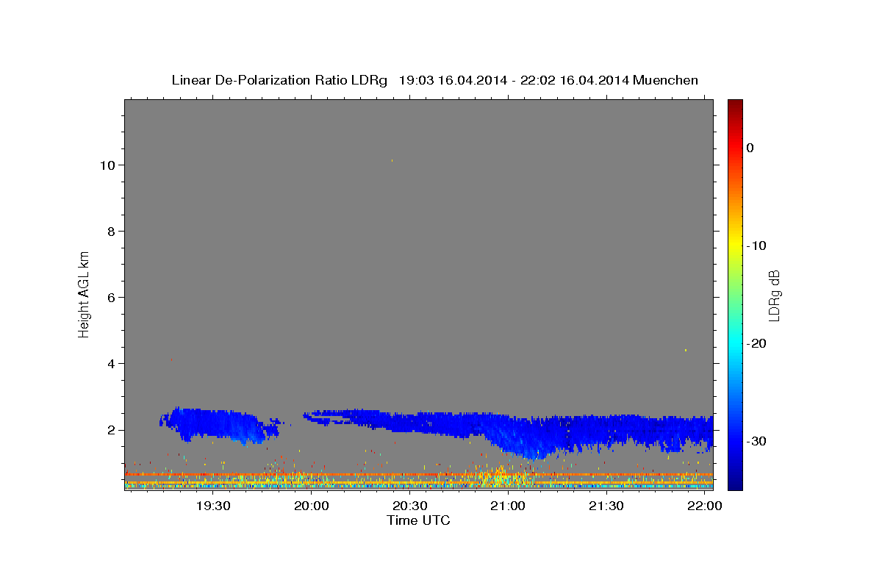Click the 19:30 time tick label
The width and height of the screenshot is (882, 588).
213,506
